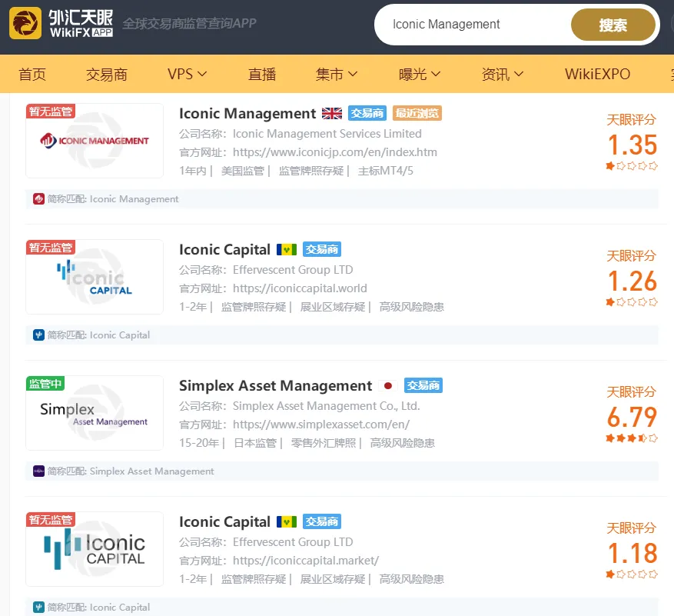674x616 pixels.
Task: Expand the VPS dropdown menu
Action: point(187,74)
